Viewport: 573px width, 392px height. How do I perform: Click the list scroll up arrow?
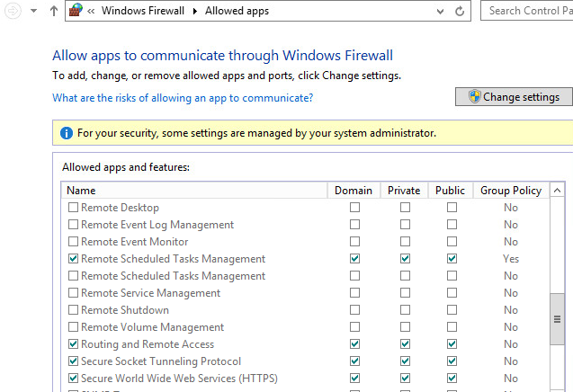click(557, 191)
